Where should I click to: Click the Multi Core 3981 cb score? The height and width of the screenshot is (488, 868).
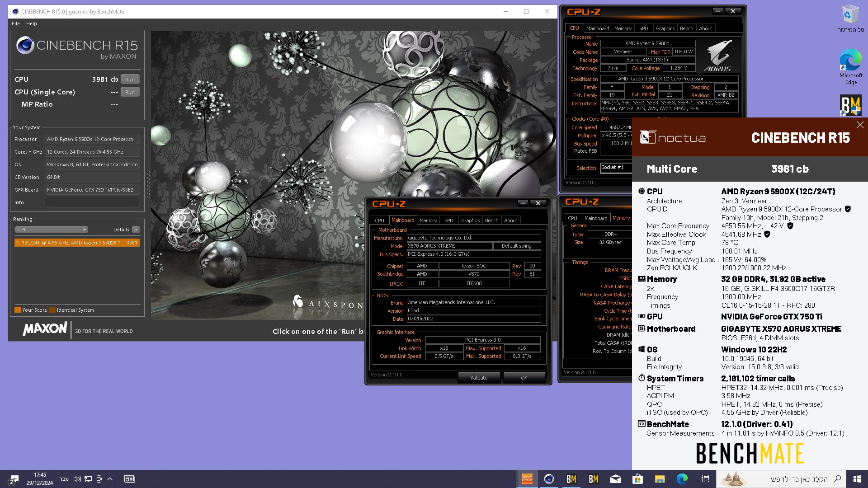[790, 169]
